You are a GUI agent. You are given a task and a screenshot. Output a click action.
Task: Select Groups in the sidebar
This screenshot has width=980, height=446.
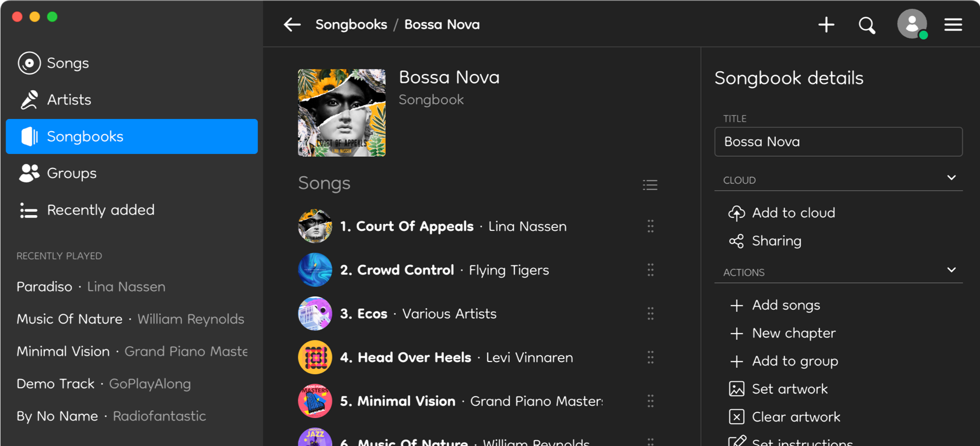click(71, 173)
